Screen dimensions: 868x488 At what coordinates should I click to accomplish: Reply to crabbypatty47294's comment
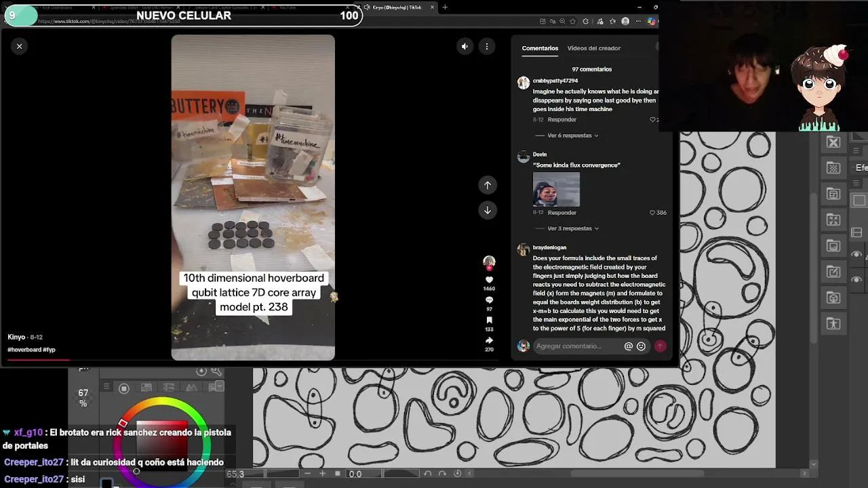pos(562,119)
